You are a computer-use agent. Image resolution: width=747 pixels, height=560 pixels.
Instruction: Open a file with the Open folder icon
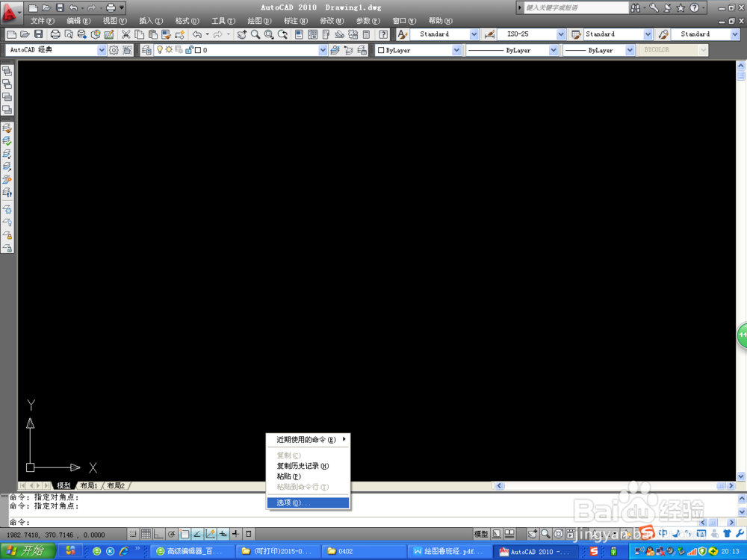(25, 34)
